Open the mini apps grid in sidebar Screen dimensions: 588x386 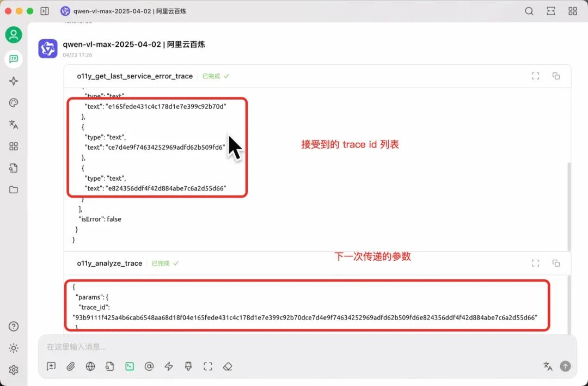(x=14, y=146)
